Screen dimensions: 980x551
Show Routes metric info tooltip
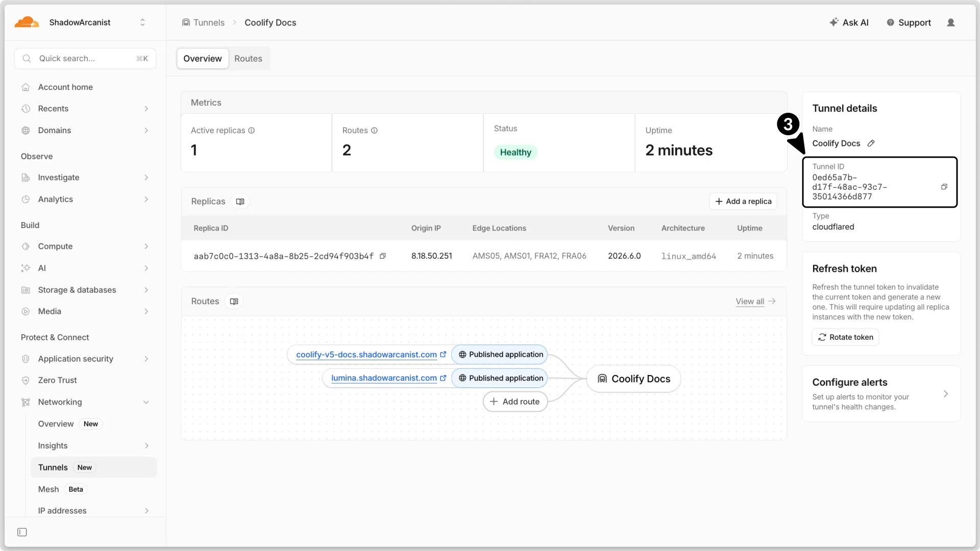tap(374, 131)
